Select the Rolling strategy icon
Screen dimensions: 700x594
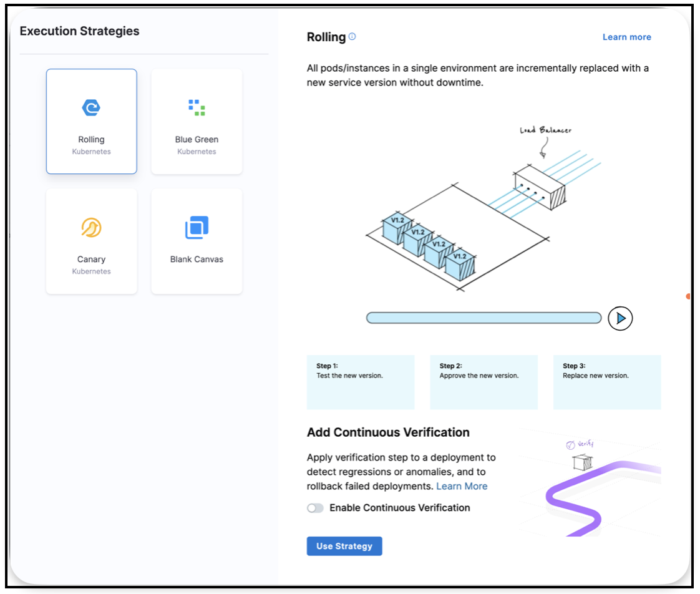[x=91, y=108]
